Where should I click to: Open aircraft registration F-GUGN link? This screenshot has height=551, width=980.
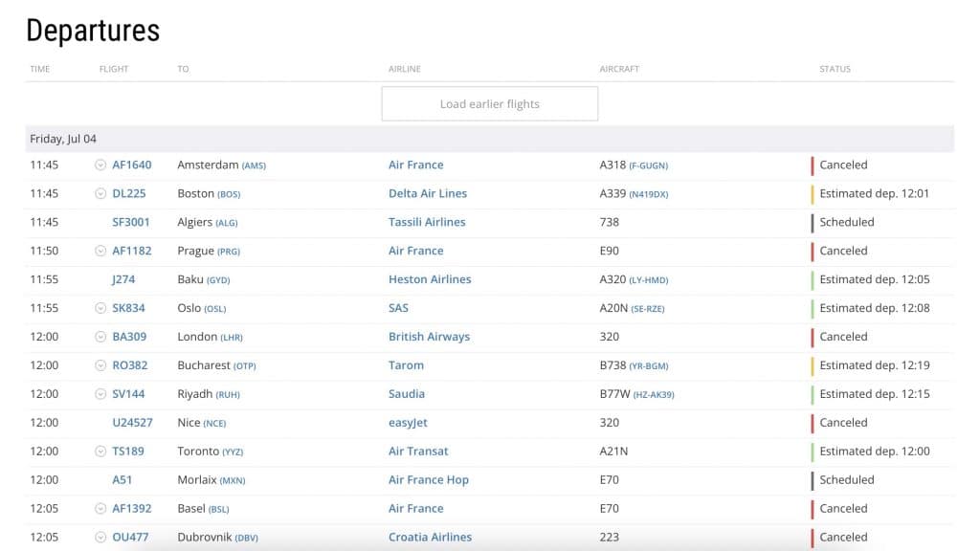pyautogui.click(x=649, y=165)
